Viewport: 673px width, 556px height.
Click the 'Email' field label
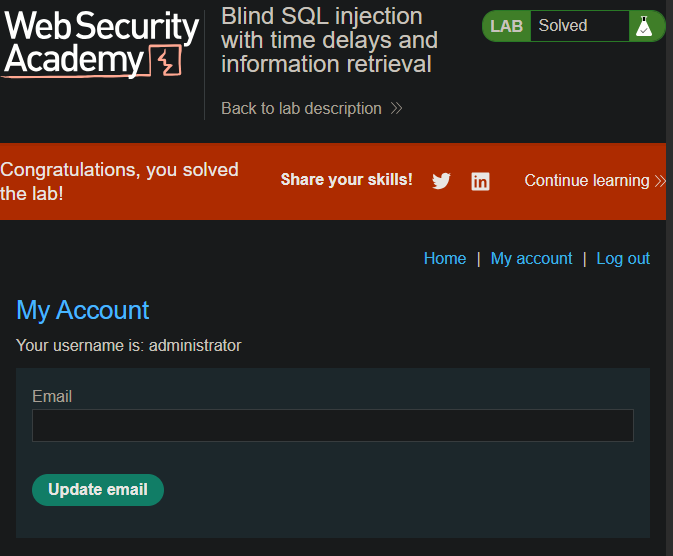point(52,396)
